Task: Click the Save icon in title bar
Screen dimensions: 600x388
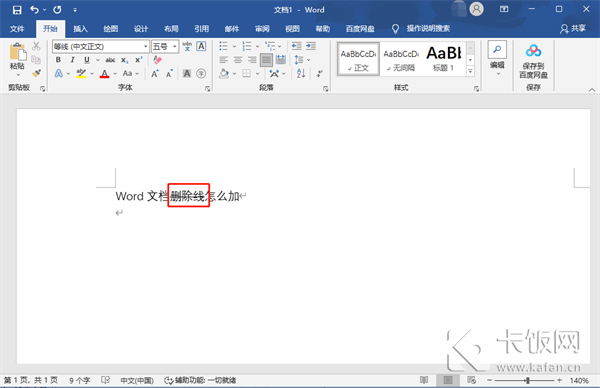Action: point(17,10)
